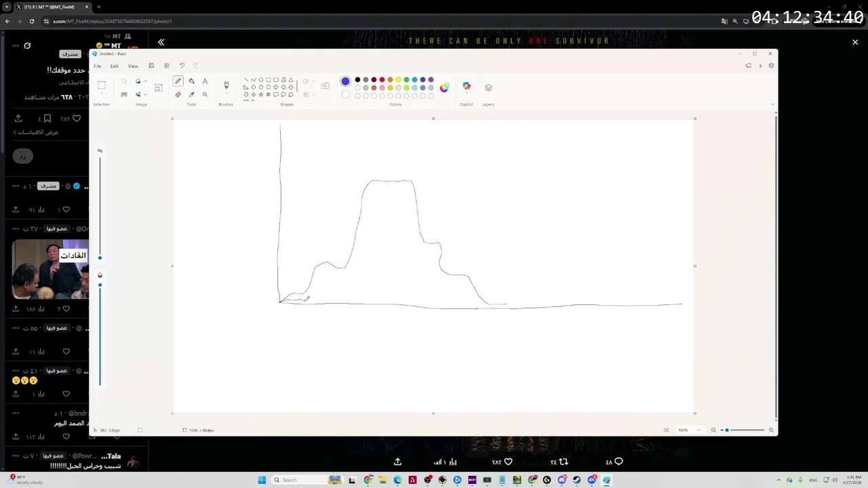Like the post showing ٢٨٢ under the photo

(508, 462)
